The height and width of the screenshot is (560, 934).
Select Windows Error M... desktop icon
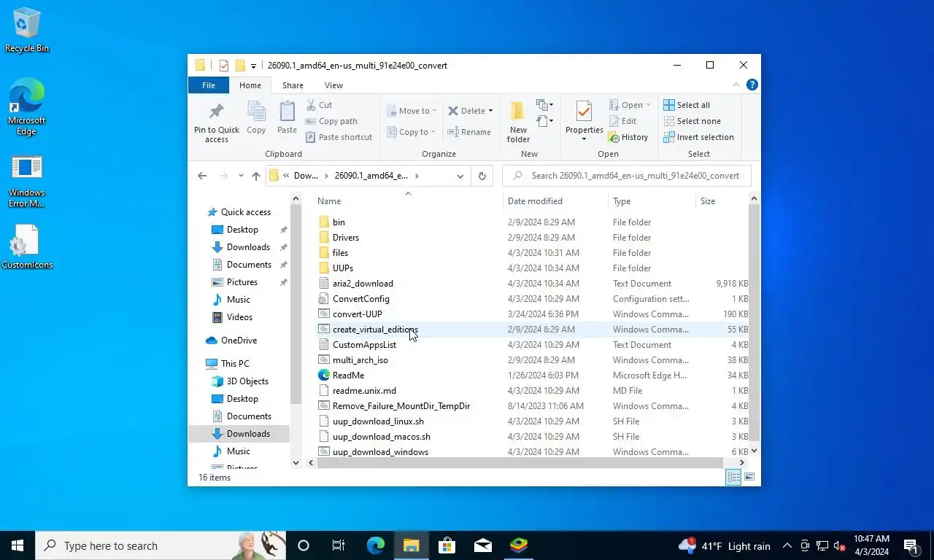pyautogui.click(x=27, y=182)
